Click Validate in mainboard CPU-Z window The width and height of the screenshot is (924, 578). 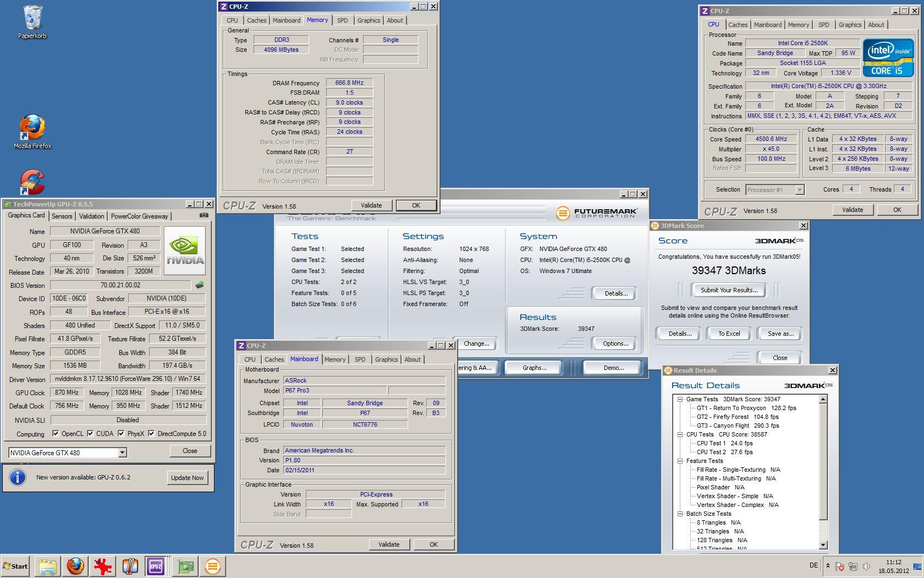(x=389, y=544)
